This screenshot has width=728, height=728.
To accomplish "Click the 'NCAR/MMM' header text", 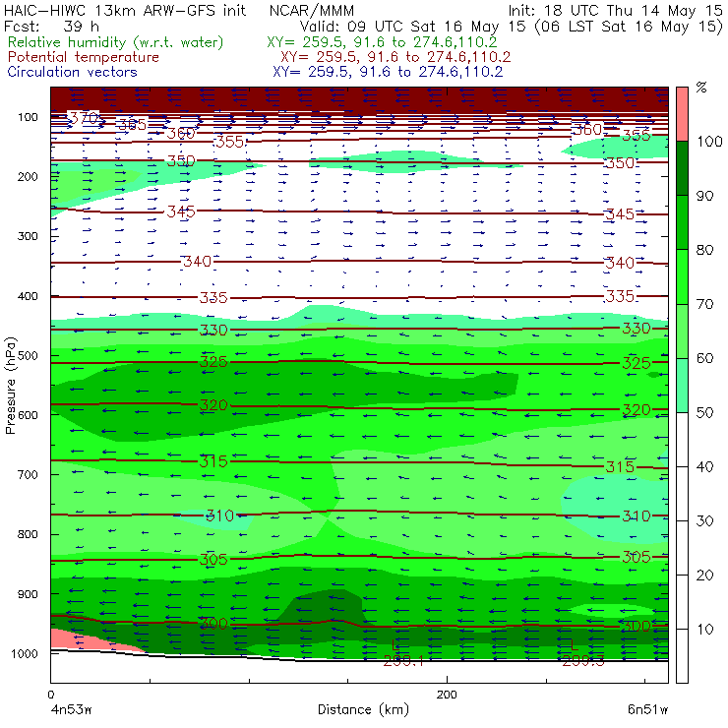I will click(312, 11).
